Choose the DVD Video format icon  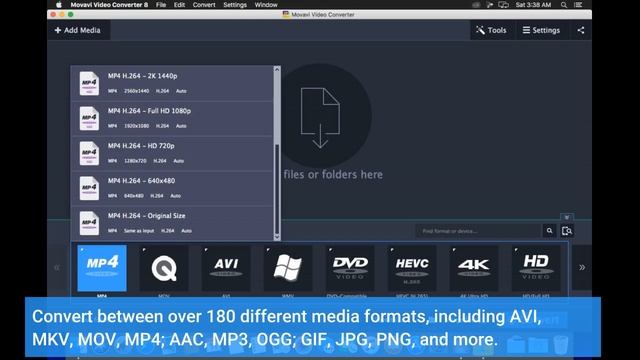click(x=350, y=268)
